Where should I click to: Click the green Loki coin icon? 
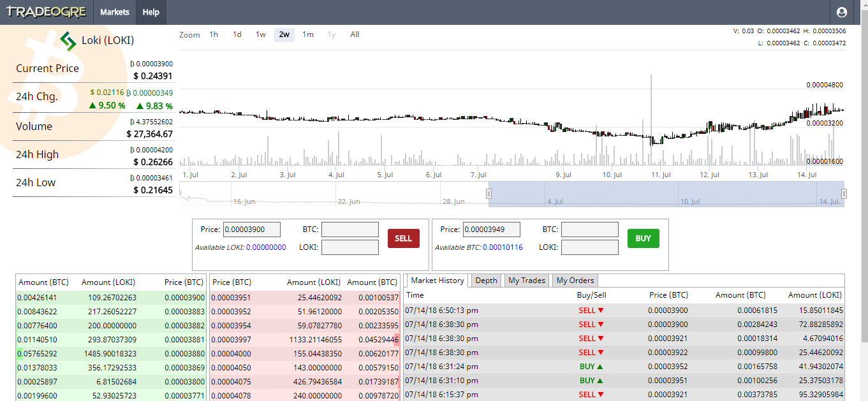(68, 41)
